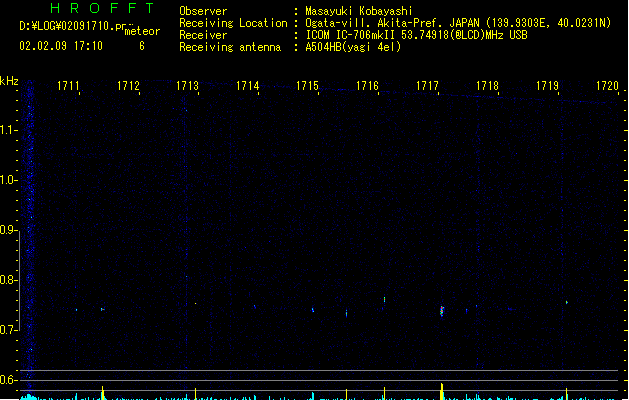This screenshot has width=629, height=400.
Task: Click the meteor count value 6
Action: pyautogui.click(x=142, y=46)
